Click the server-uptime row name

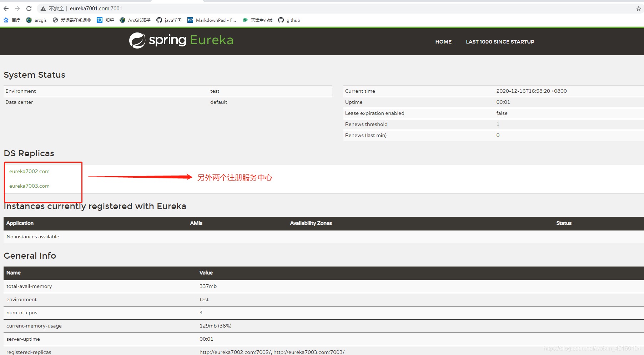coord(23,339)
